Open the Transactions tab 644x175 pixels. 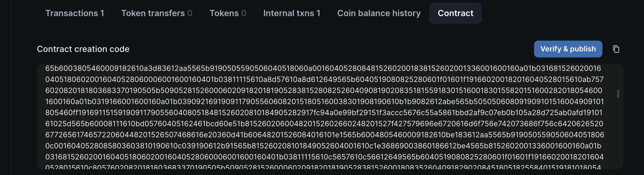[75, 13]
